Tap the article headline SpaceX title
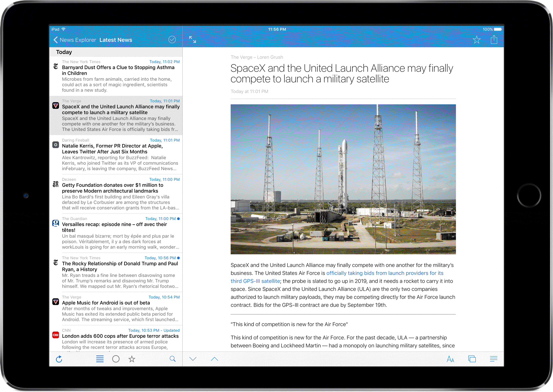553x392 pixels. click(342, 73)
